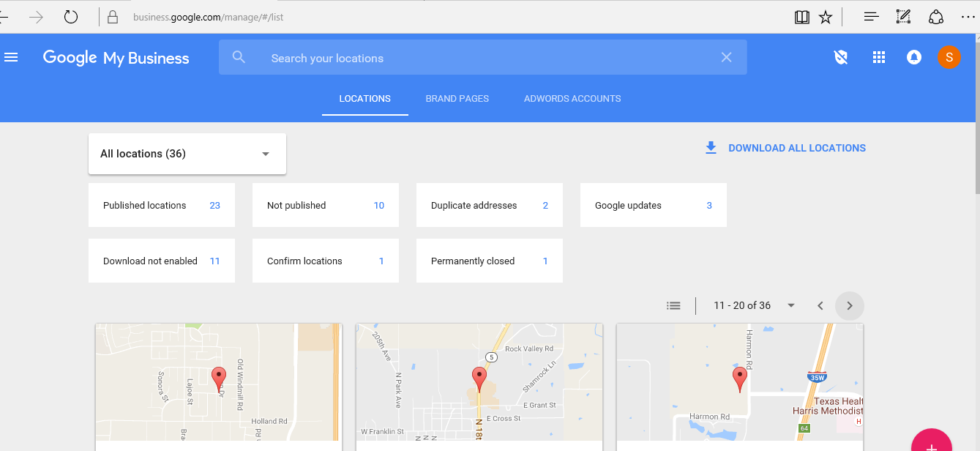The image size is (980, 451).
Task: Go to previous page of locations
Action: click(x=820, y=305)
